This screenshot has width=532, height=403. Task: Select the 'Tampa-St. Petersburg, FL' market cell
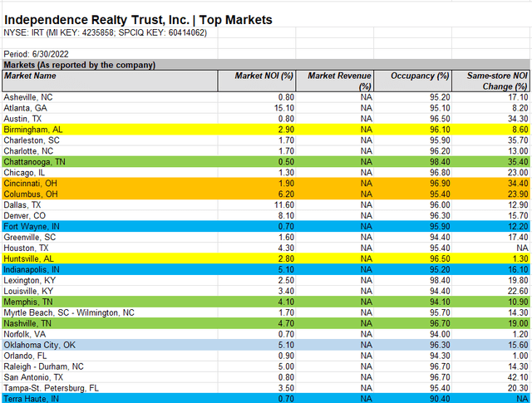click(x=110, y=388)
